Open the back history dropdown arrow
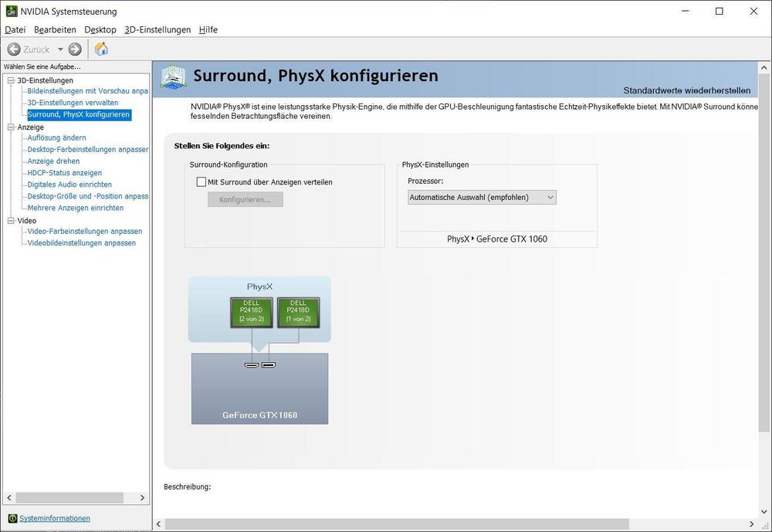Image resolution: width=772 pixels, height=532 pixels. (60, 49)
